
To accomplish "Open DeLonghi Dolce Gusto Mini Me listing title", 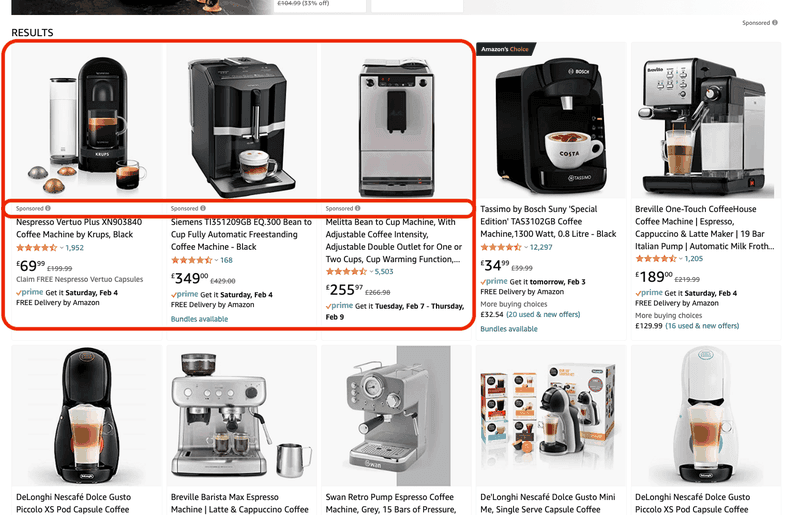I will tap(548, 503).
